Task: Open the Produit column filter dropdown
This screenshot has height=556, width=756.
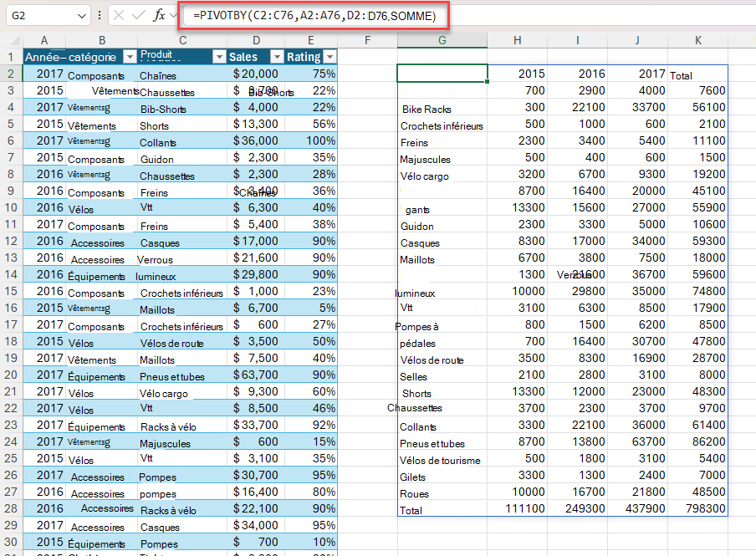Action: 219,57
